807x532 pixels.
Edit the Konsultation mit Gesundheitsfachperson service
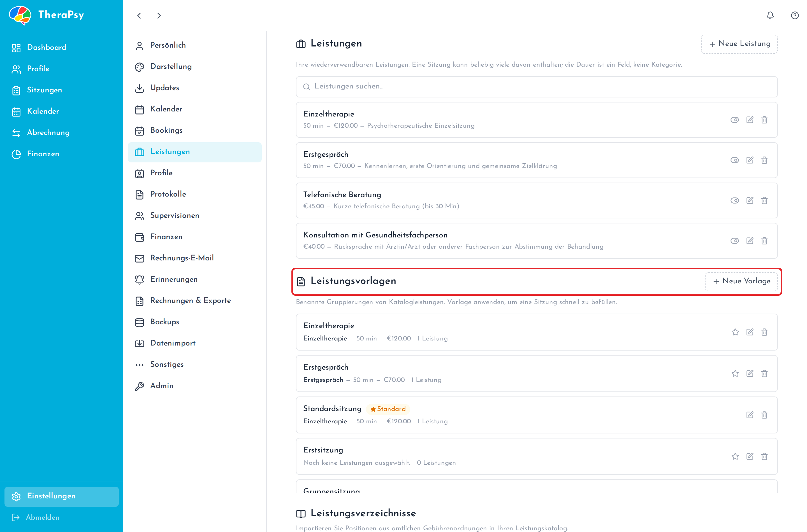click(x=750, y=241)
